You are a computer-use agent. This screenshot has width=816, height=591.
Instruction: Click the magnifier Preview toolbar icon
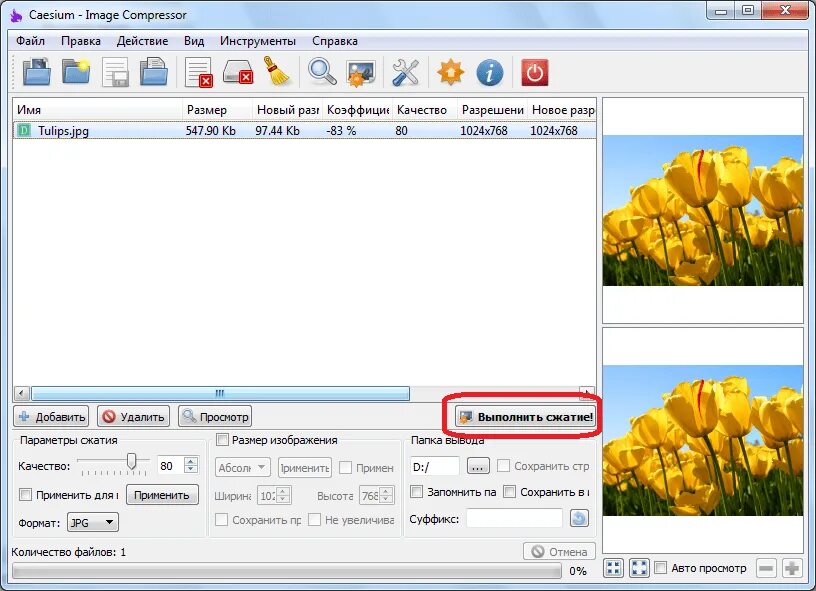click(x=322, y=72)
